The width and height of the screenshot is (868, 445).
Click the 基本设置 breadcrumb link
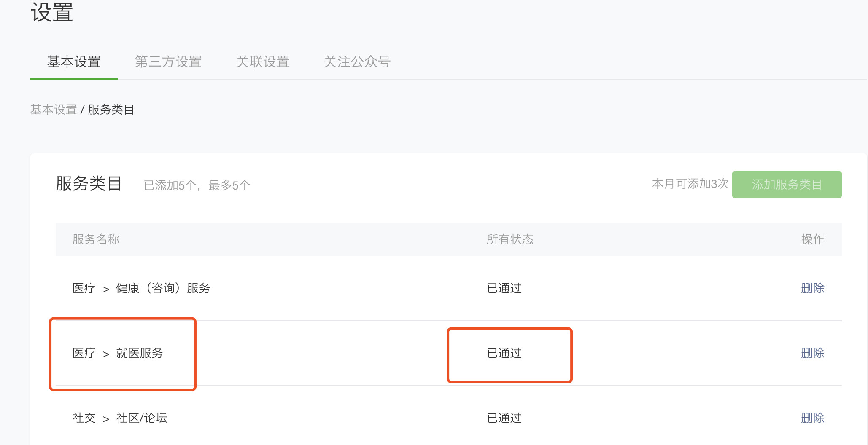pyautogui.click(x=53, y=110)
